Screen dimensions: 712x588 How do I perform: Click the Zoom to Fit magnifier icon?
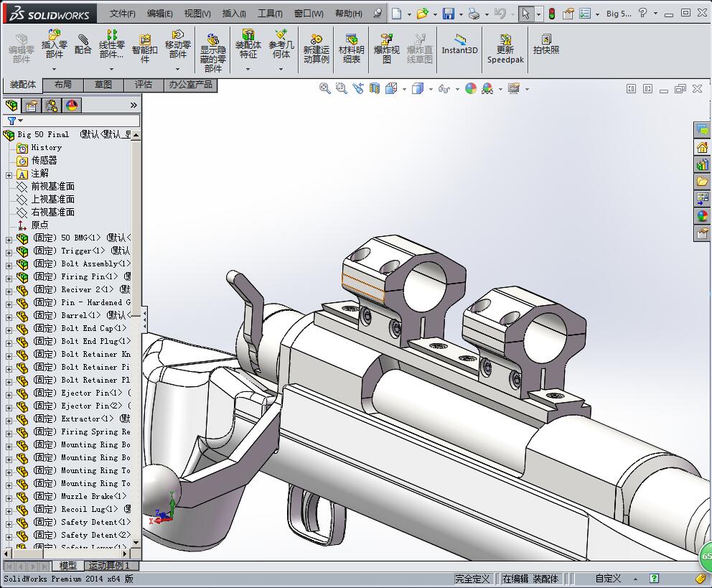click(325, 88)
